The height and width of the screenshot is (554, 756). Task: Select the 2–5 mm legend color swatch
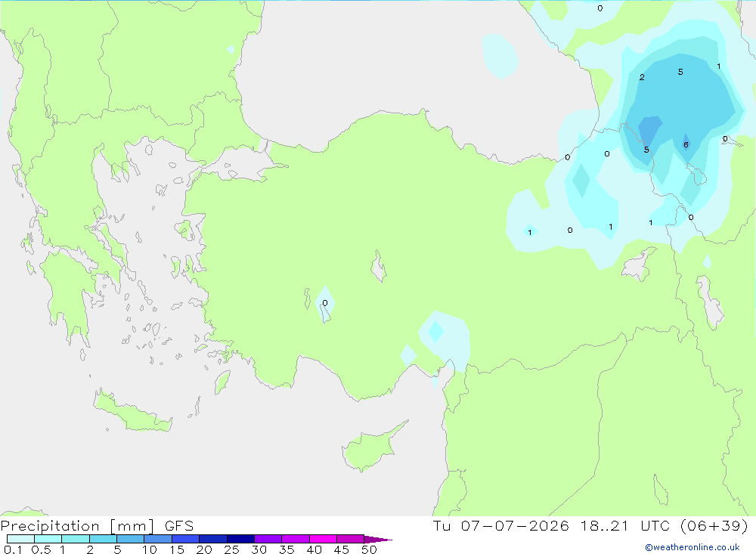103,539
